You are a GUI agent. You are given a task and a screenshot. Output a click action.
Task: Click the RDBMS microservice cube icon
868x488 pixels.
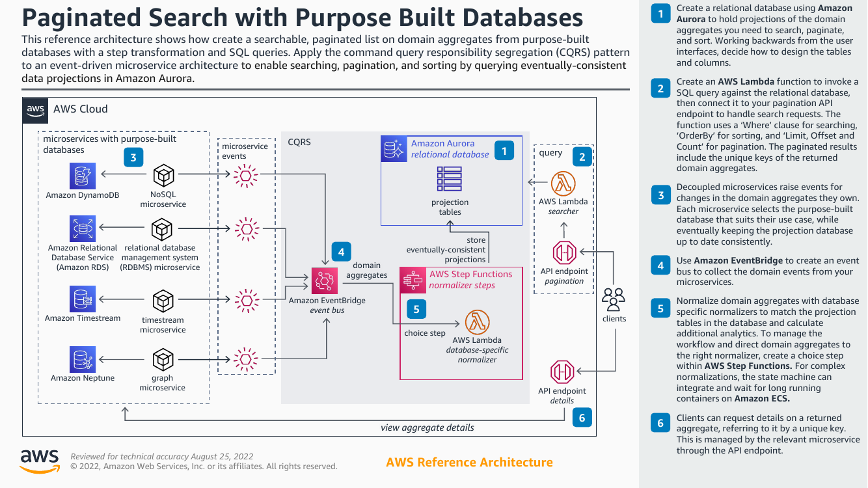163,229
